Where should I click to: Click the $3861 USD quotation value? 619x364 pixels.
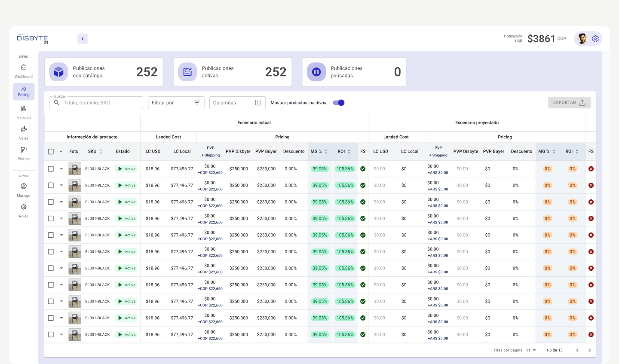coord(541,39)
